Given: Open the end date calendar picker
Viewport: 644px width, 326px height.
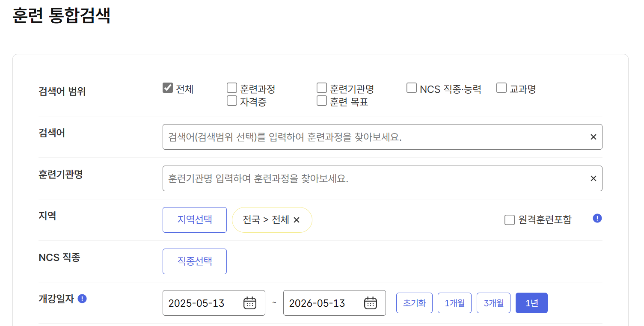Looking at the screenshot, I should 371,303.
